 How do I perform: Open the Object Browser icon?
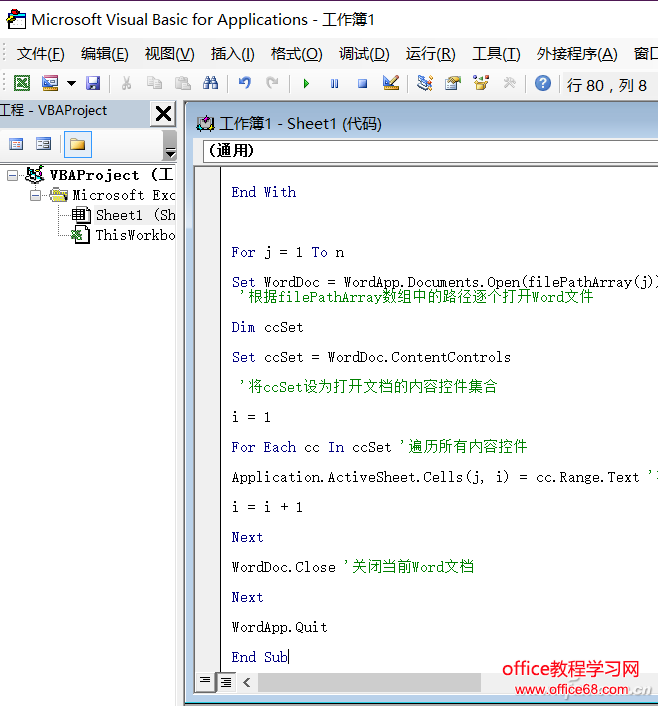[481, 83]
